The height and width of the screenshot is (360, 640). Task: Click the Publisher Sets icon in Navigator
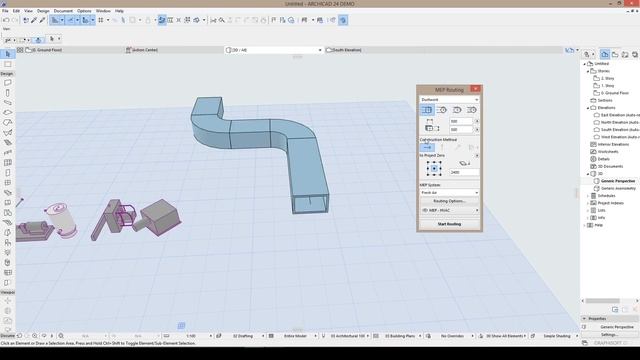635,54
